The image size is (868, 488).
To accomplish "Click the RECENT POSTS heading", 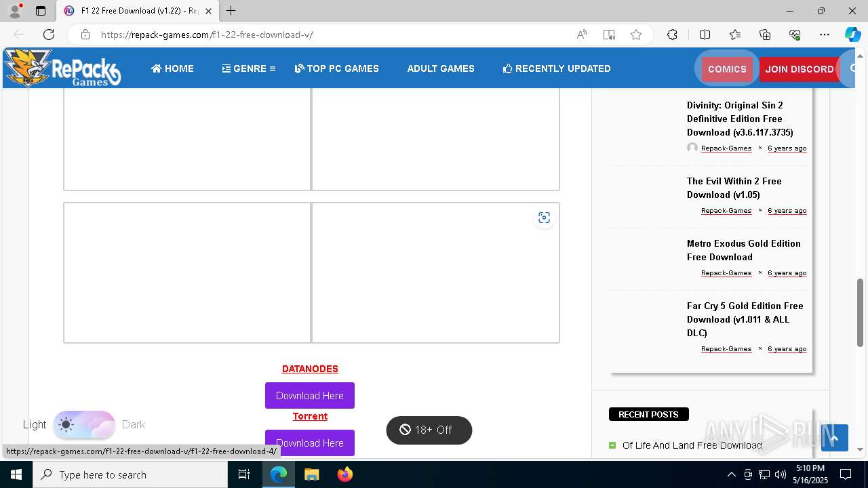I will tap(648, 414).
